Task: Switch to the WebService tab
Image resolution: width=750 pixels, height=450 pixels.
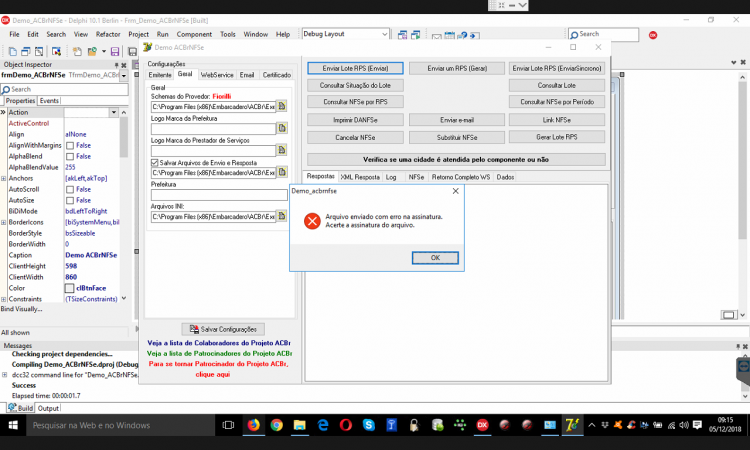Action: point(217,75)
